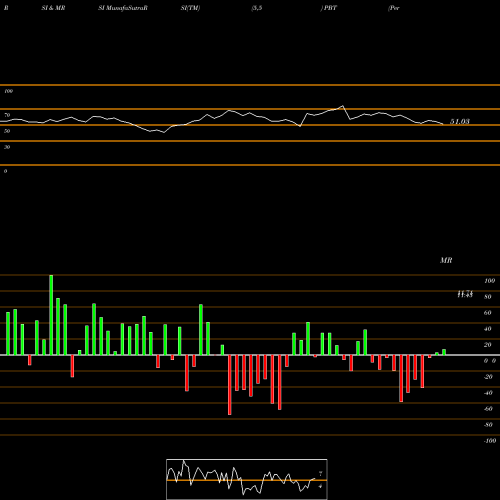This screenshot has width=500, height=500.
Task: Open the mini overview chart at bottom
Action: (247, 479)
